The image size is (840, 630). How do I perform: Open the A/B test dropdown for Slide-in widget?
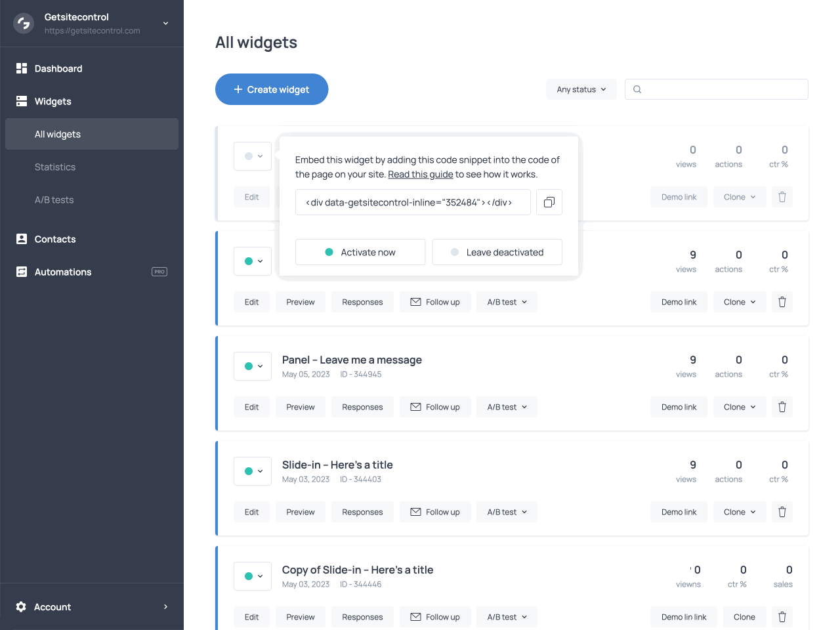pyautogui.click(x=507, y=512)
